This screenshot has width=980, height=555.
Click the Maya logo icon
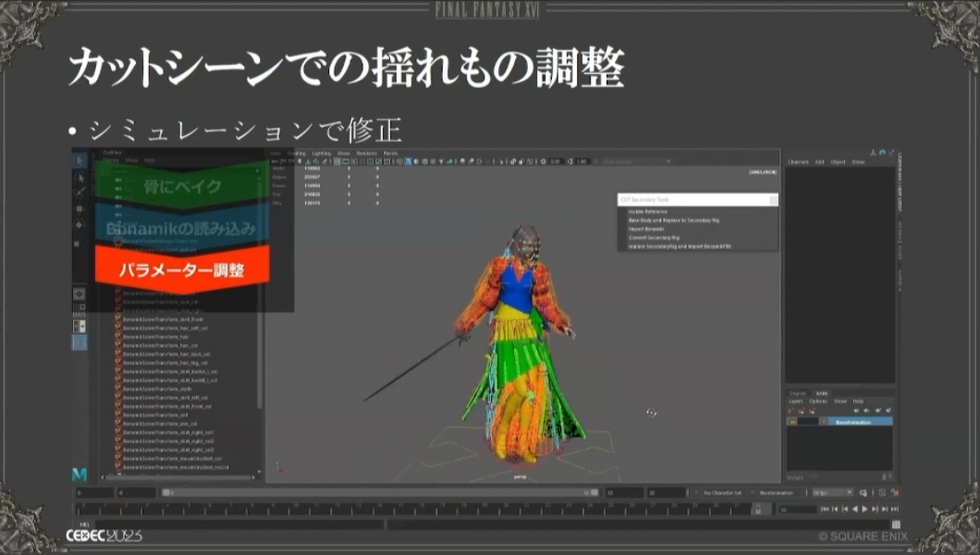[x=80, y=475]
